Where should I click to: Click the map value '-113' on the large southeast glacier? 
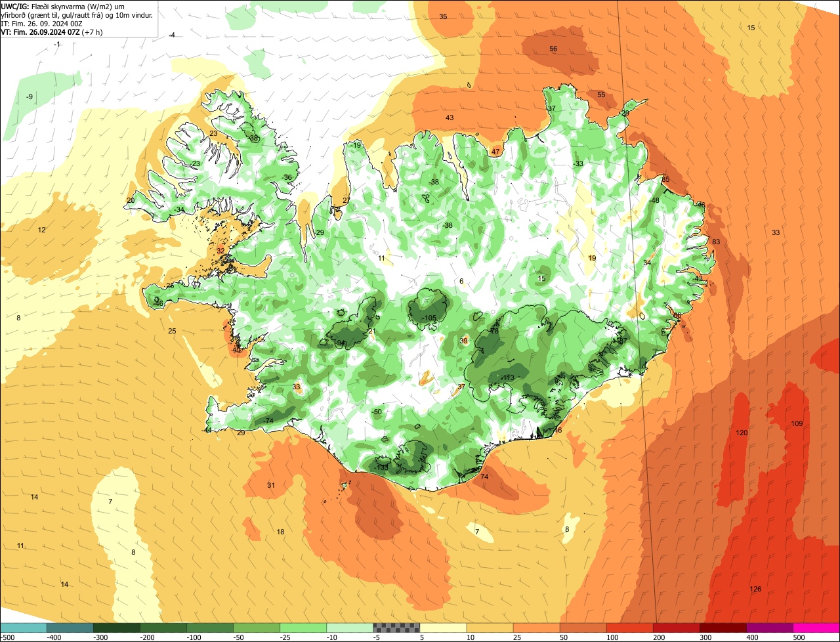tap(507, 377)
